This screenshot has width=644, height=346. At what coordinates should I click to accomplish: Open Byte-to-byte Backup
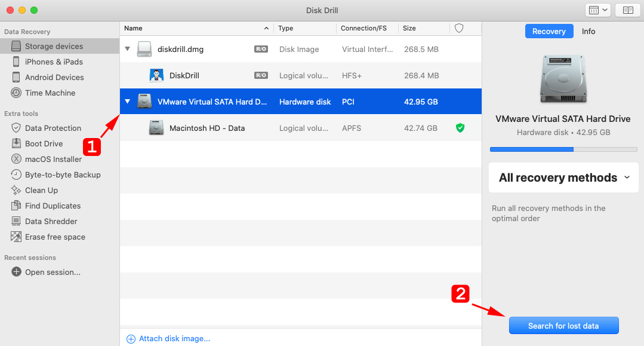tap(63, 175)
